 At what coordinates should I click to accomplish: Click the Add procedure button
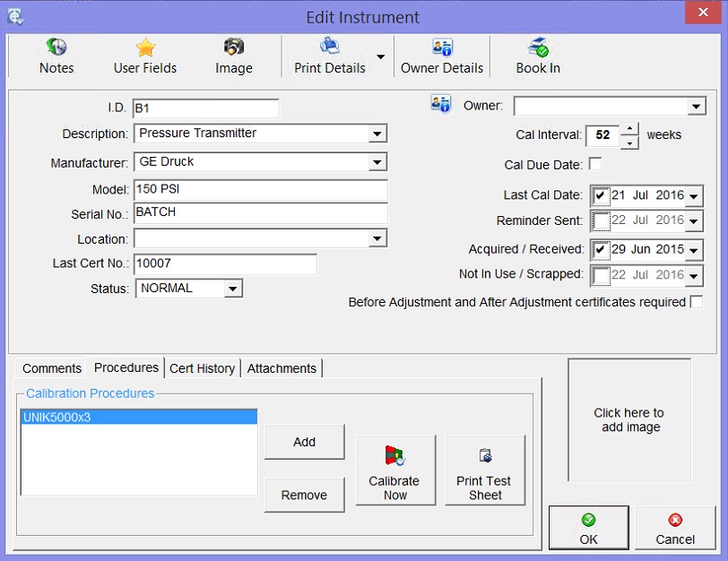[304, 442]
